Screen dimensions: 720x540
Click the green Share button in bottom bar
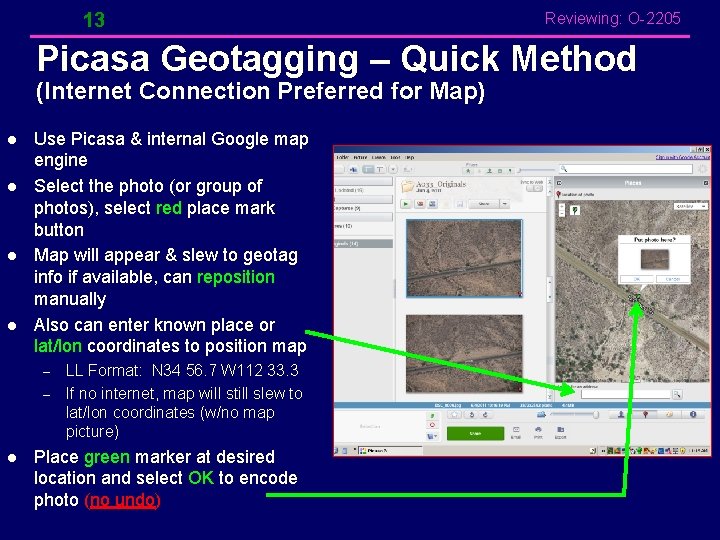click(475, 433)
